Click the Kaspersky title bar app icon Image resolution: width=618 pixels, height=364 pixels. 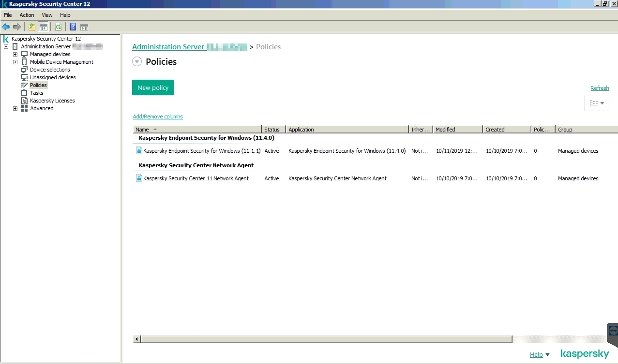pos(4,4)
